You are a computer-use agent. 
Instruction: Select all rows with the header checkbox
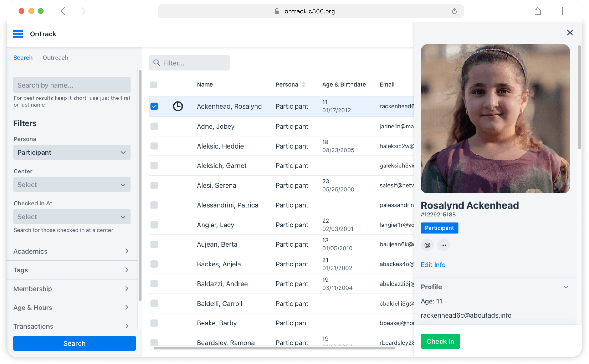(153, 84)
